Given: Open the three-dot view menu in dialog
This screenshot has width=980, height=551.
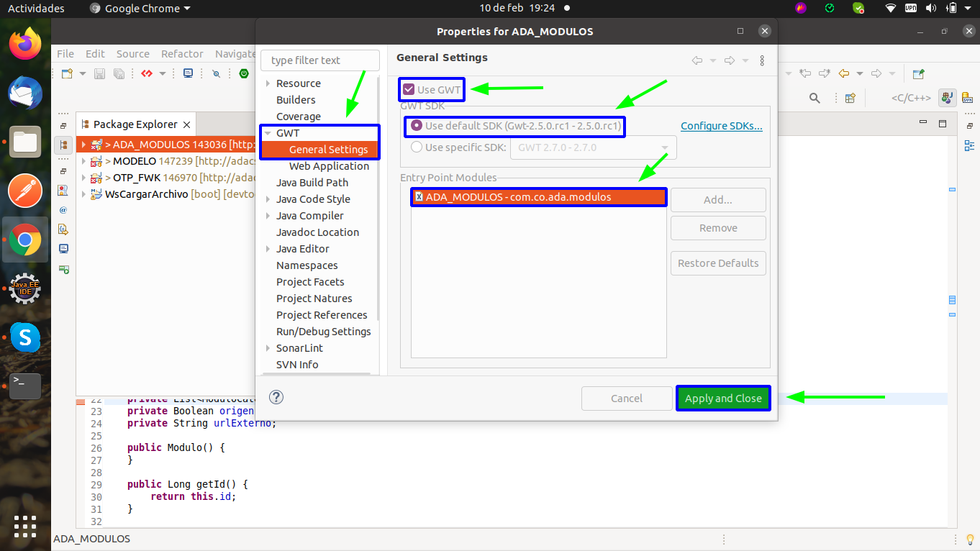Looking at the screenshot, I should [x=762, y=60].
